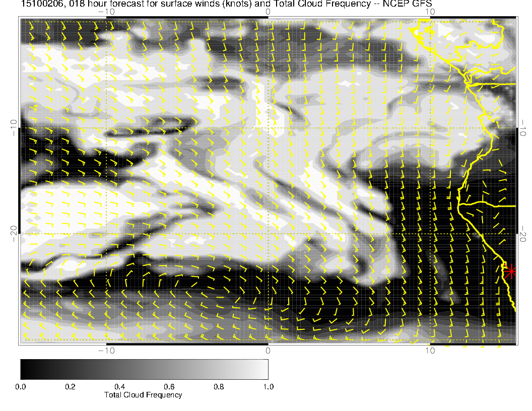Click the 0.6 tick label under the colorbar
The width and height of the screenshot is (532, 411).
(x=169, y=387)
